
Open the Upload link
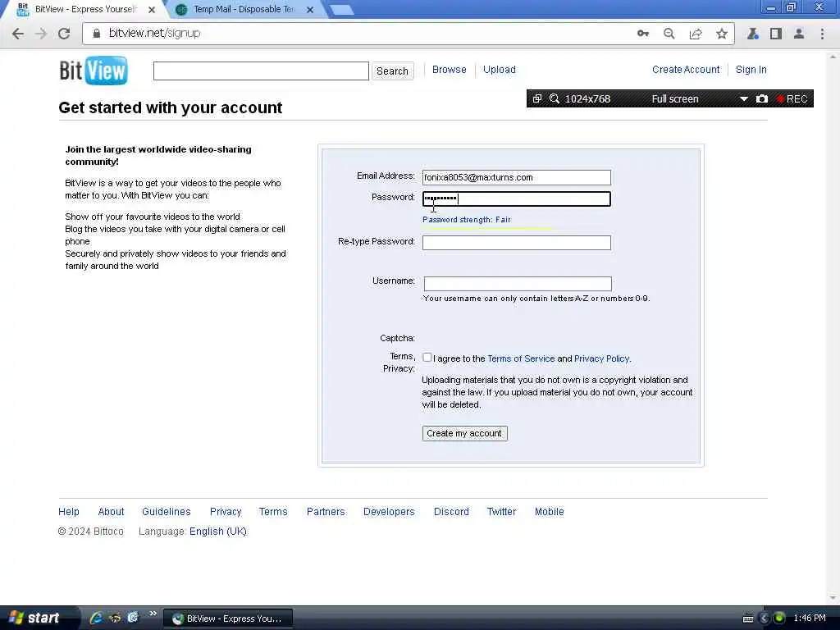[500, 70]
